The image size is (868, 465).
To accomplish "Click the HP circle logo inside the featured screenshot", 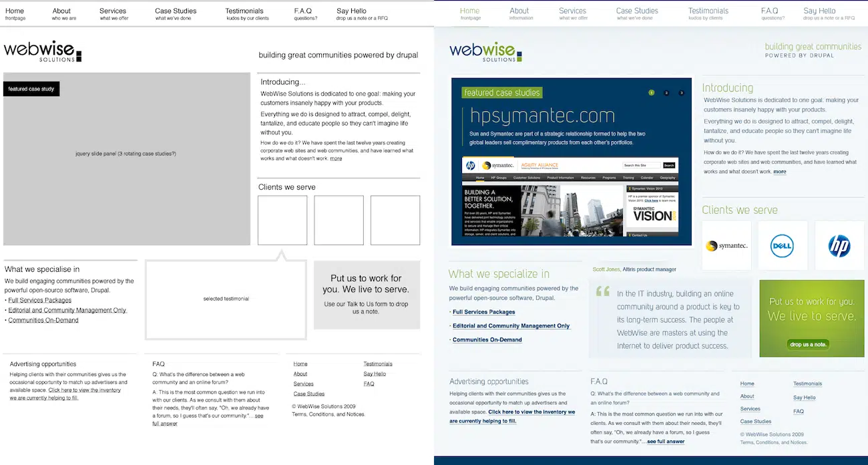I will pos(470,165).
